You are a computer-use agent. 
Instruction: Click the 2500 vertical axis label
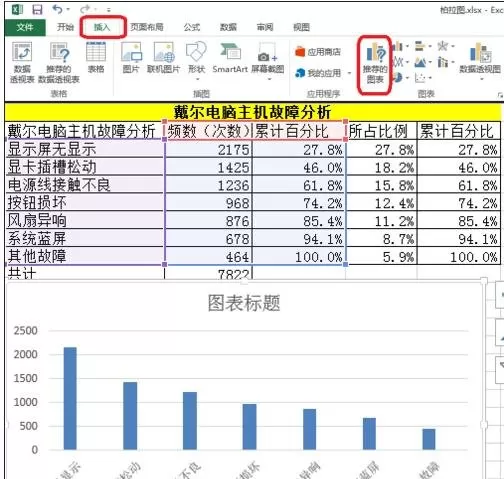coord(25,331)
